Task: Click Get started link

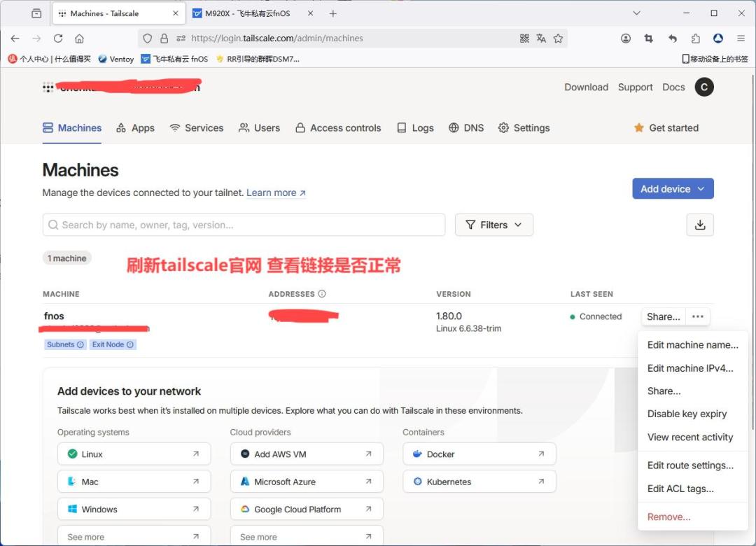Action: coord(666,128)
